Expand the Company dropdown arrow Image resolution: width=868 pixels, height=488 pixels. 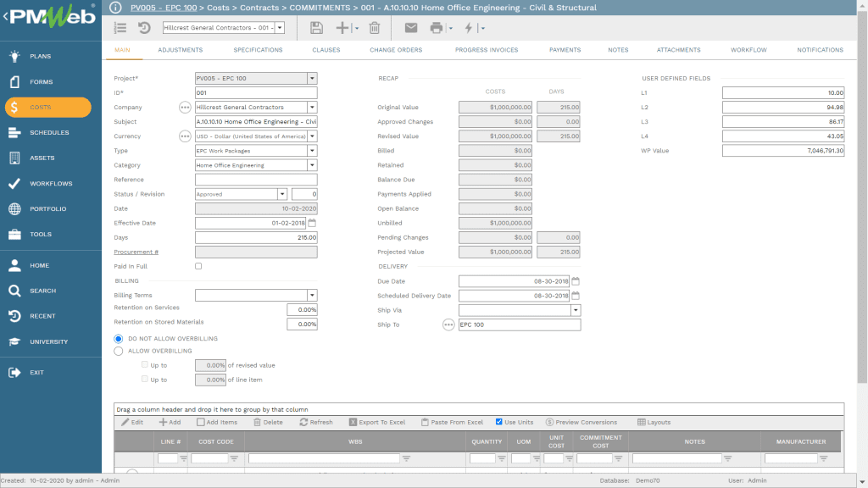click(x=312, y=108)
